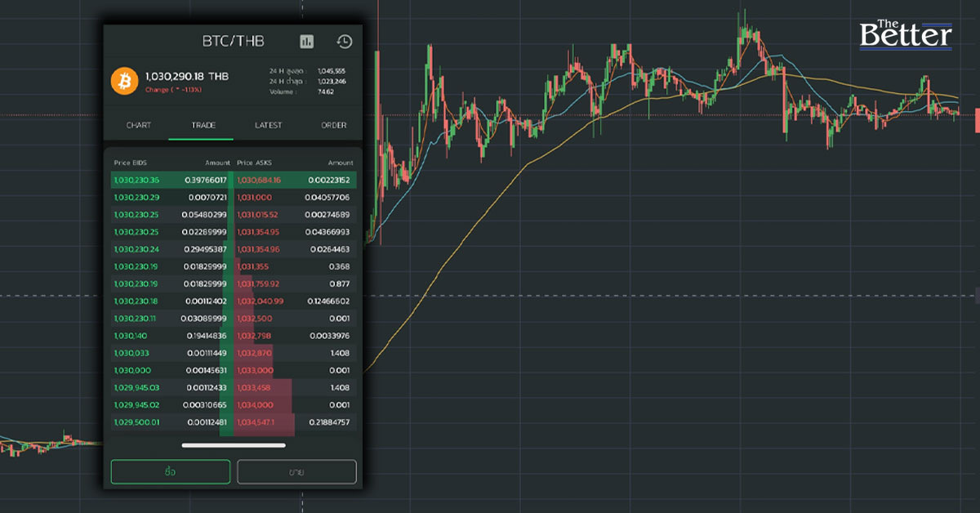Click the white home indicator bar

pyautogui.click(x=234, y=446)
